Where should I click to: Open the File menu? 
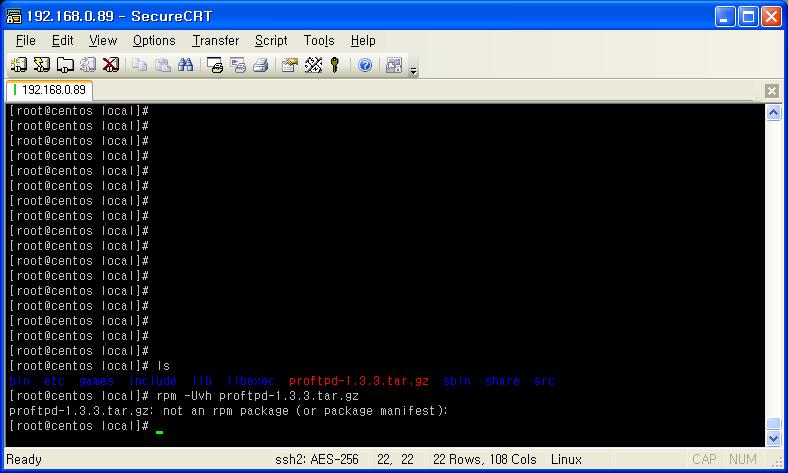[26, 40]
